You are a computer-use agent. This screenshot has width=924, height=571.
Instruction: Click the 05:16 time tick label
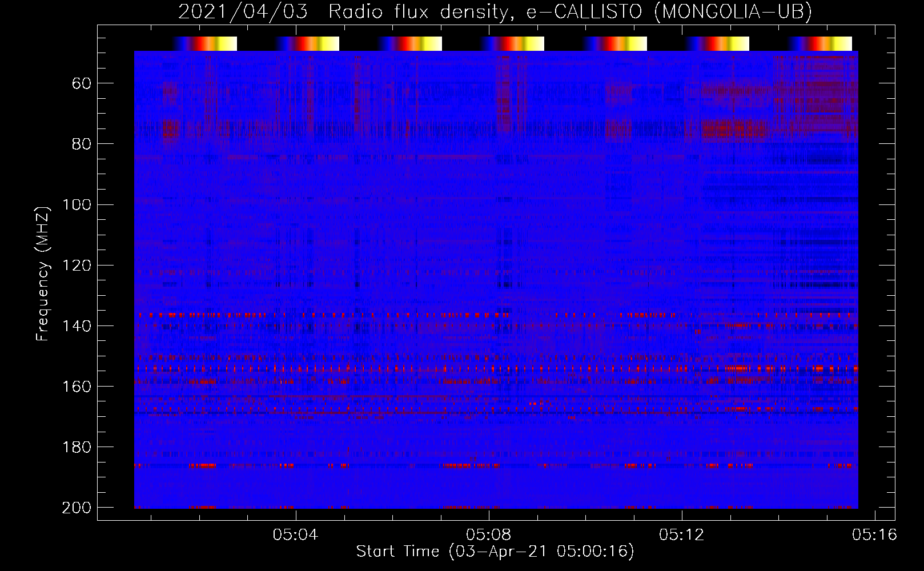point(874,535)
